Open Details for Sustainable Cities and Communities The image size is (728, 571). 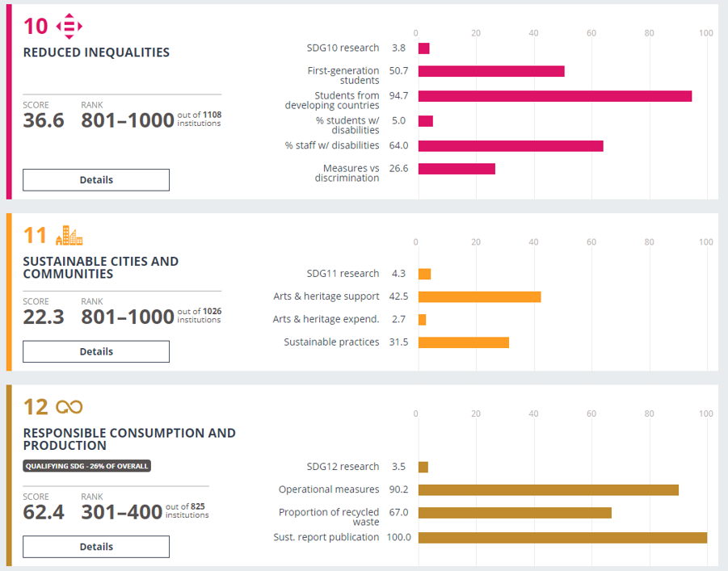pos(96,352)
